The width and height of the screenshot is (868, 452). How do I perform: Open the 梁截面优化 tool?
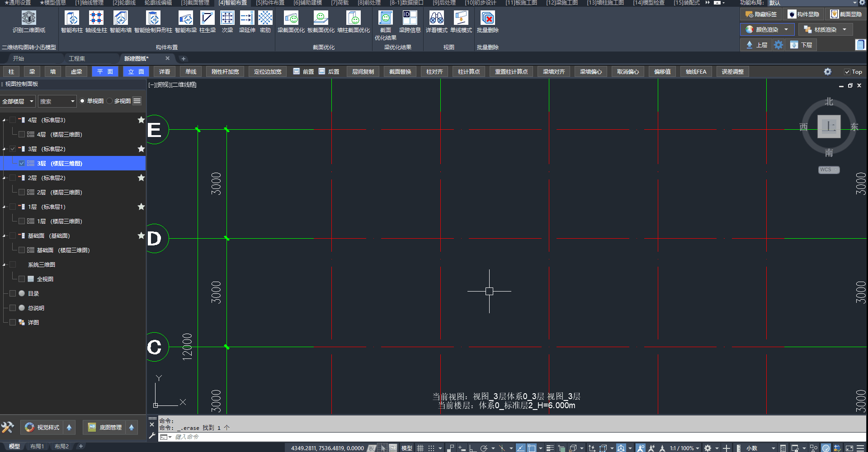[x=291, y=19]
